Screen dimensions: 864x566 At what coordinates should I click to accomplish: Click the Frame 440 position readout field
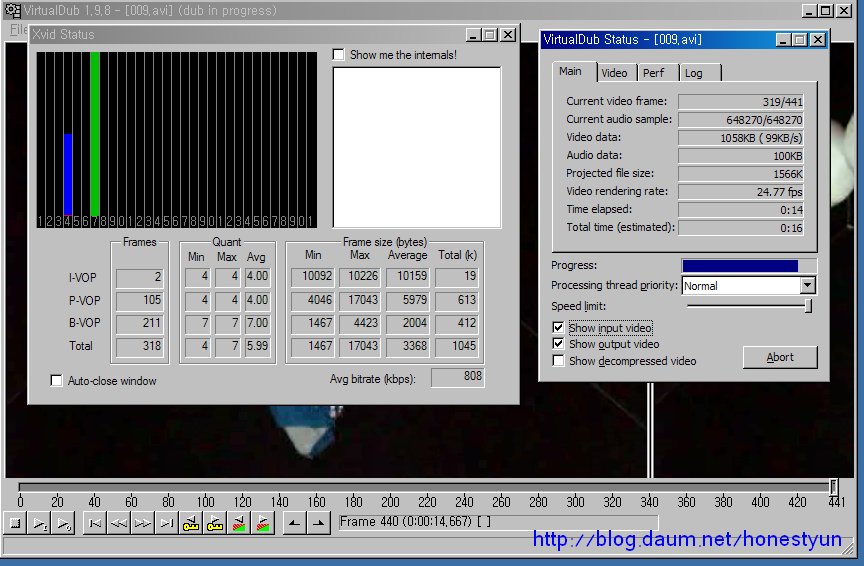click(x=498, y=522)
